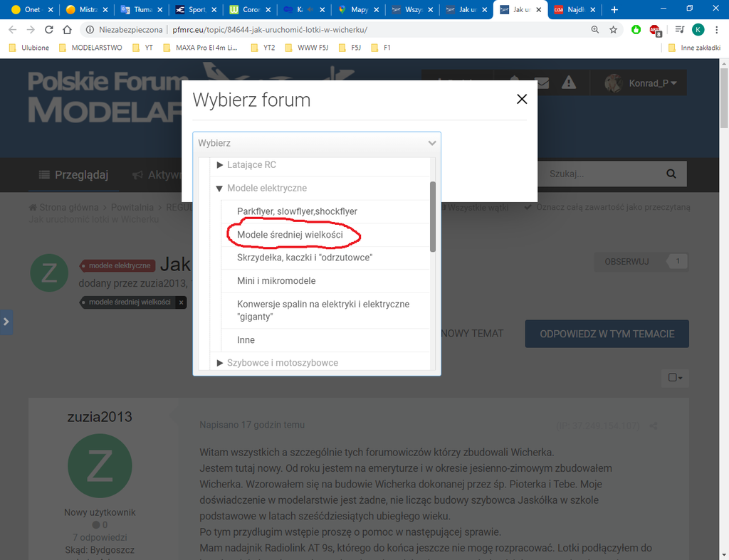The image size is (729, 560).
Task: Open the messages envelope icon
Action: point(542,83)
